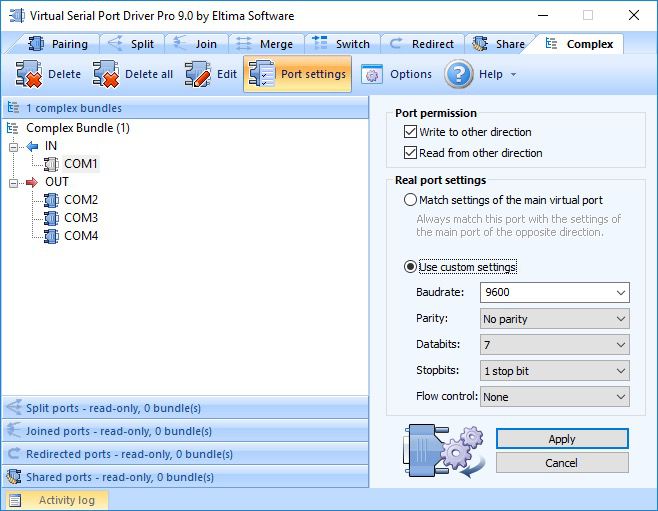Click the COM3 port icon in tree
The image size is (658, 511).
[x=51, y=218]
